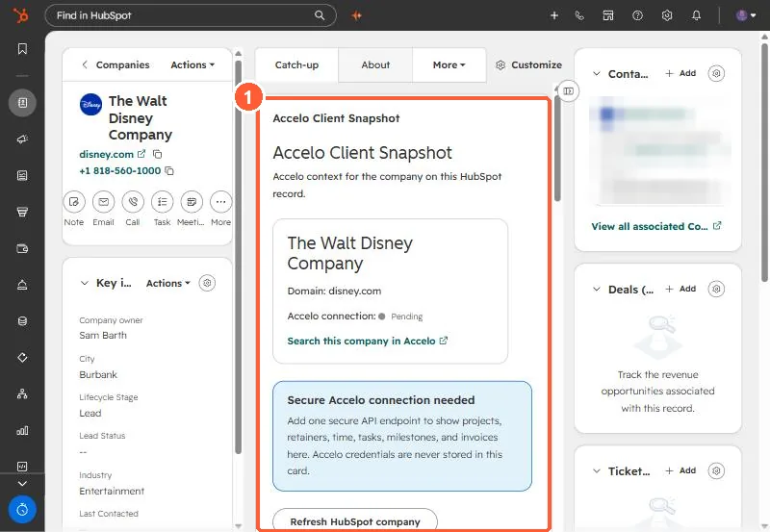Open Key information card settings gear
Image resolution: width=770 pixels, height=532 pixels.
click(207, 283)
